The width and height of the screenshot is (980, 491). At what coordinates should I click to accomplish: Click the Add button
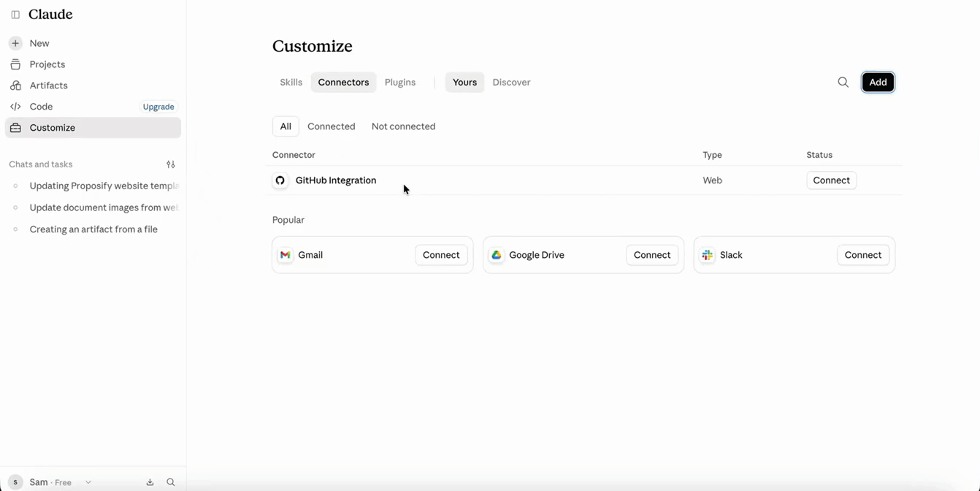pos(878,83)
